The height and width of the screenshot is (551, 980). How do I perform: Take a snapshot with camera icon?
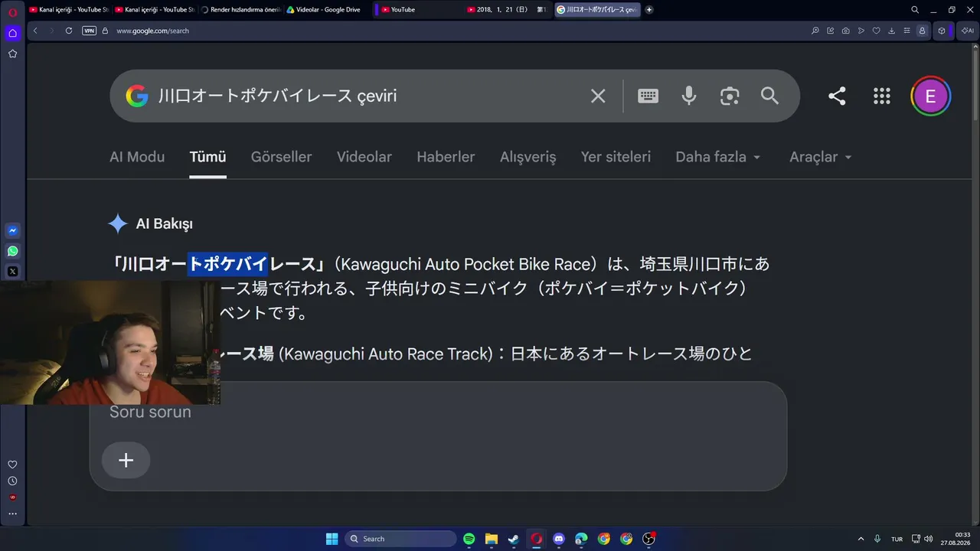click(x=845, y=31)
